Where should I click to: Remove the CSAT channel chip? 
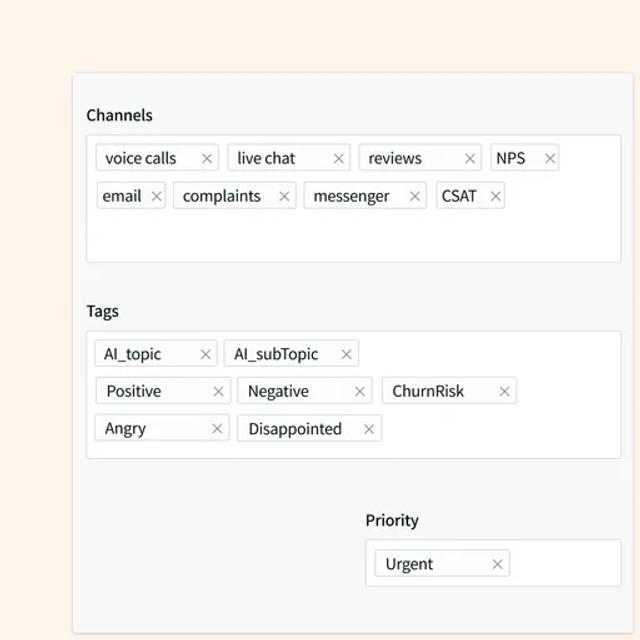(x=496, y=196)
